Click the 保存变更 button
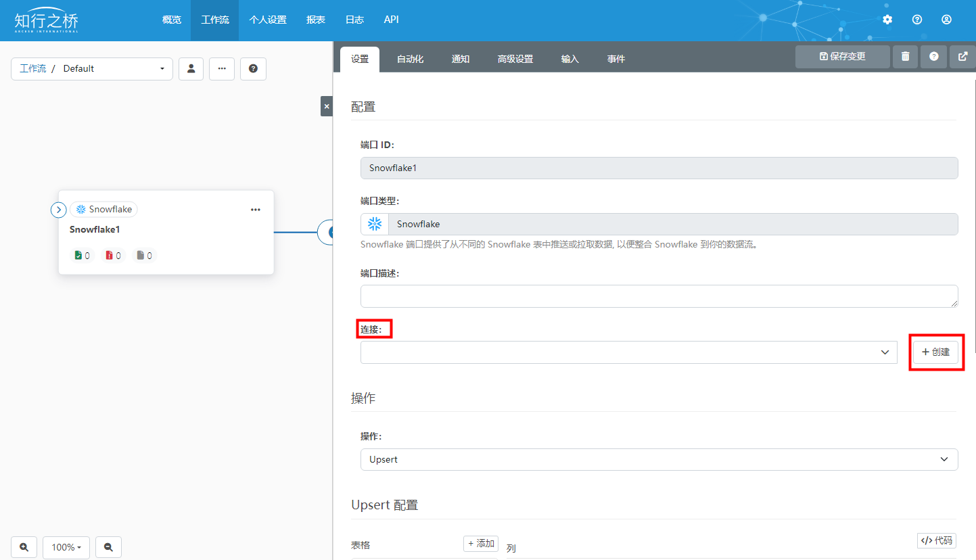The width and height of the screenshot is (976, 560). tap(842, 57)
